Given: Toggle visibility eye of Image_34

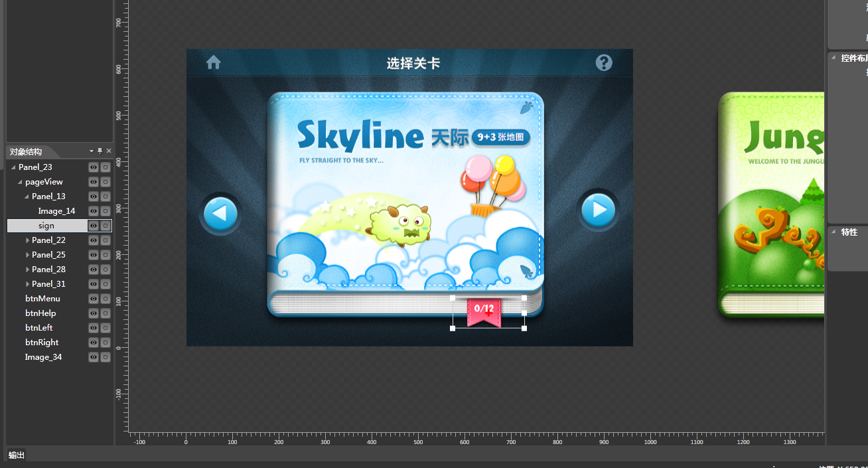Looking at the screenshot, I should click(x=94, y=357).
